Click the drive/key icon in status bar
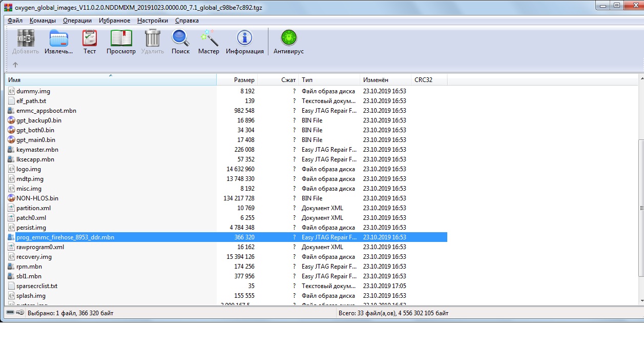 click(15, 313)
